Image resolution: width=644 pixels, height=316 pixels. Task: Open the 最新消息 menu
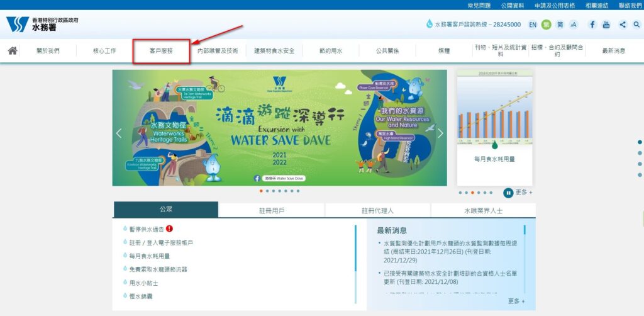(x=614, y=51)
